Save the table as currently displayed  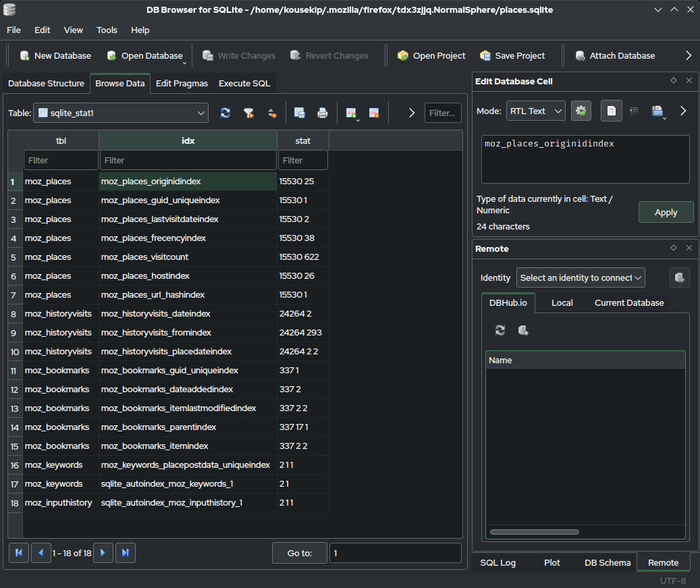(x=300, y=113)
